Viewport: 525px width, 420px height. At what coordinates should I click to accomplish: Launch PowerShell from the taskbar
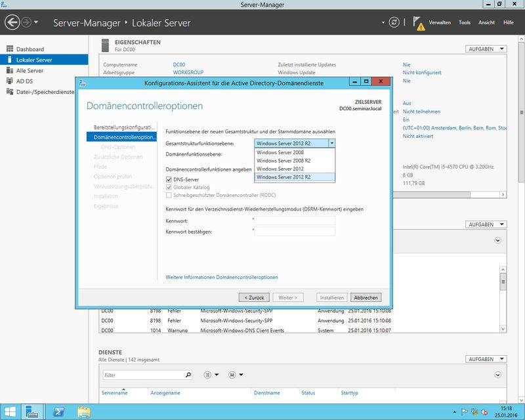point(58,411)
